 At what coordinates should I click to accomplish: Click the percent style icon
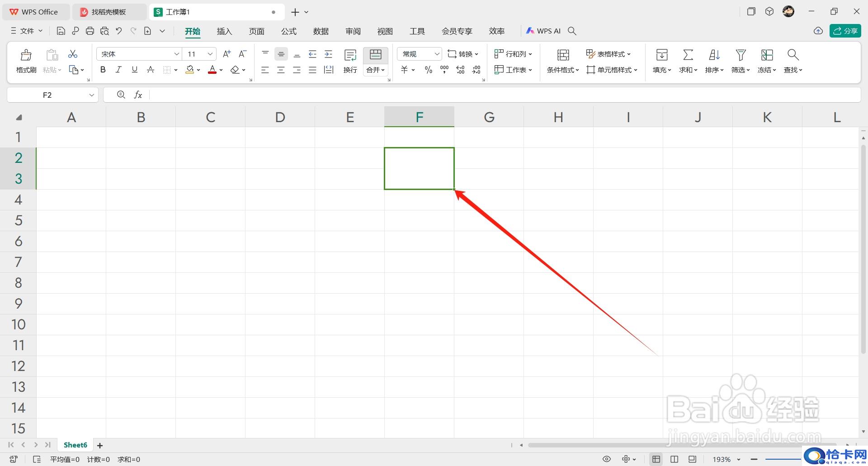point(429,70)
